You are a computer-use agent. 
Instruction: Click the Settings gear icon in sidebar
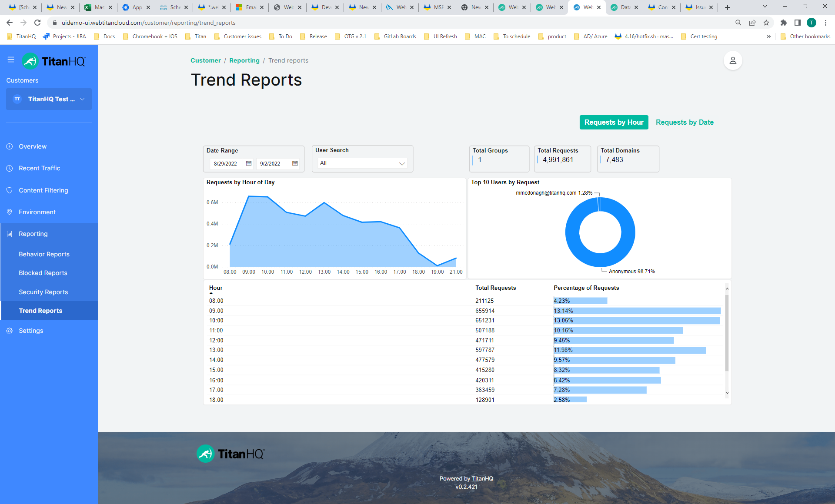pos(10,331)
